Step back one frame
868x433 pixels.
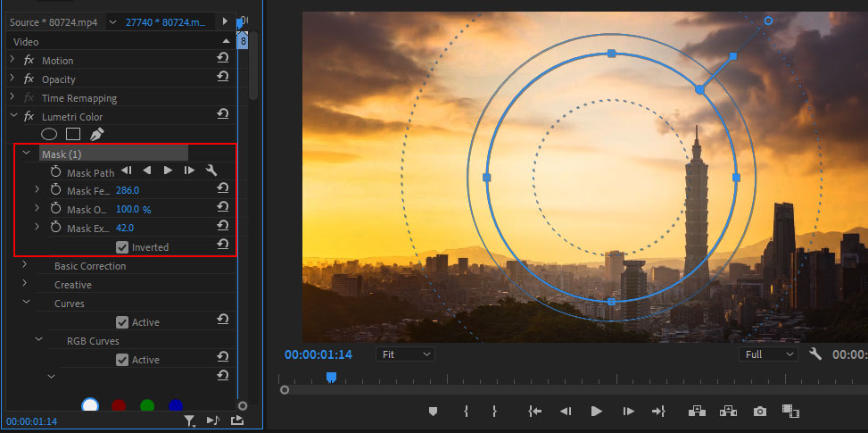pyautogui.click(x=566, y=411)
